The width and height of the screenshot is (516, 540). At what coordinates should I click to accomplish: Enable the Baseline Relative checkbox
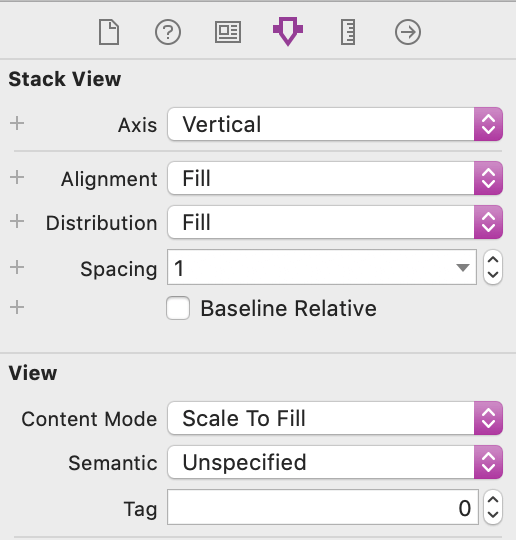point(178,308)
